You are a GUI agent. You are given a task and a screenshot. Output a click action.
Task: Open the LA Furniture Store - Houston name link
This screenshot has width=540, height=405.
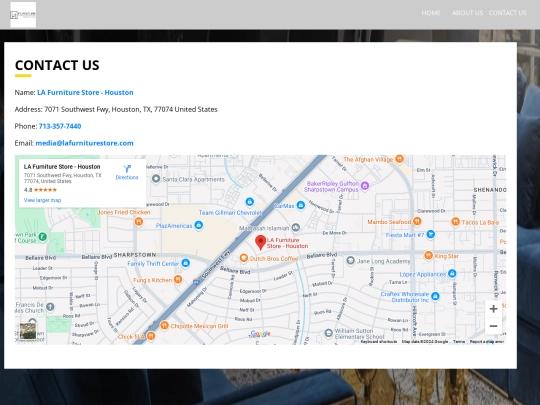pyautogui.click(x=85, y=92)
